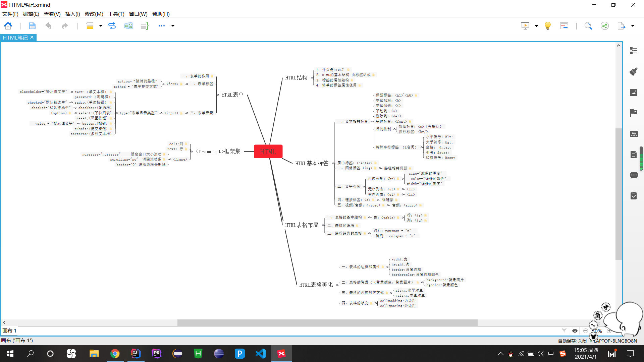Click the 画布 1 sheet tab

point(9,331)
